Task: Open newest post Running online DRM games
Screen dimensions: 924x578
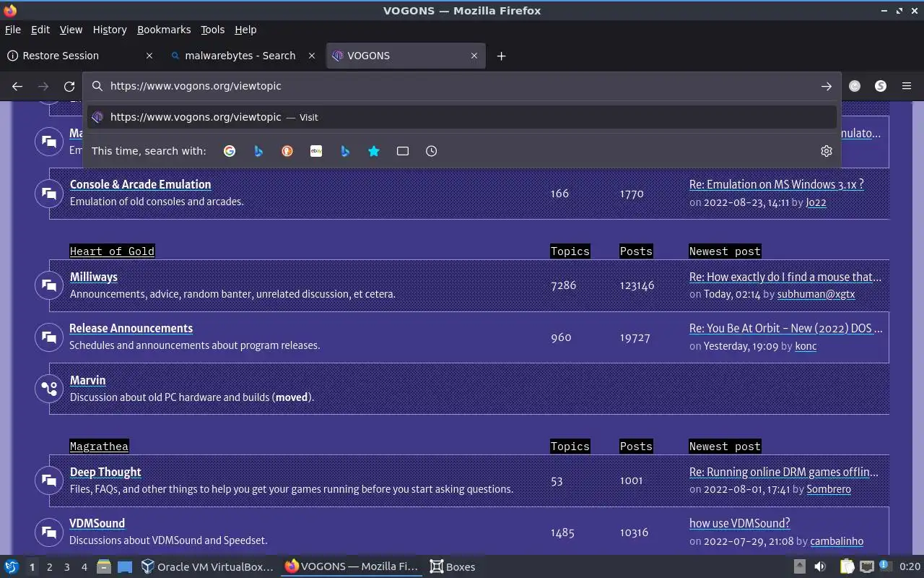Action: click(x=784, y=472)
